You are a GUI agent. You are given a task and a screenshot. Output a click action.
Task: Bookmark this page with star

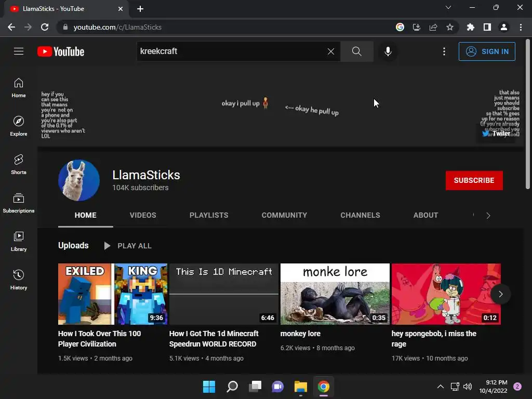click(450, 27)
